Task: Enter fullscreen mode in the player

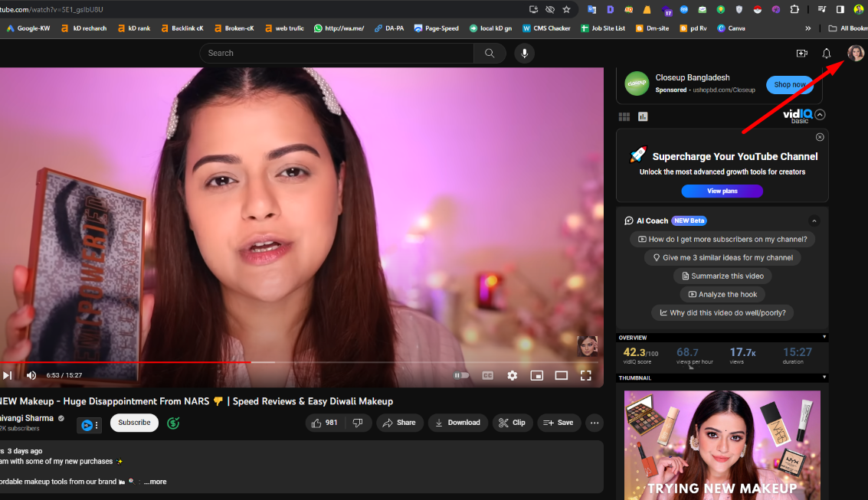Action: [585, 375]
